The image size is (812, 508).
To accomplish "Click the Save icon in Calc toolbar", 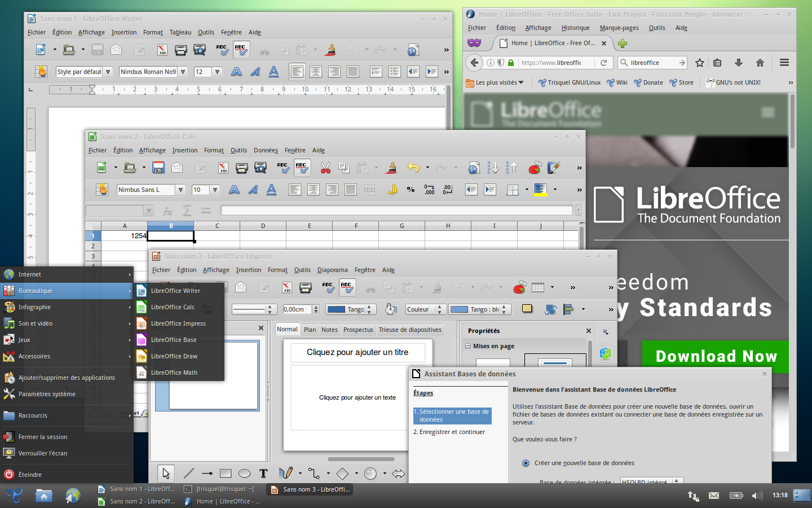I will 158,168.
